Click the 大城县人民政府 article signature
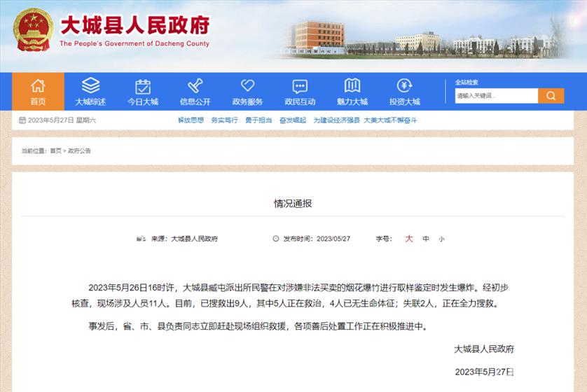Image resolution: width=587 pixels, height=392 pixels. 484,349
